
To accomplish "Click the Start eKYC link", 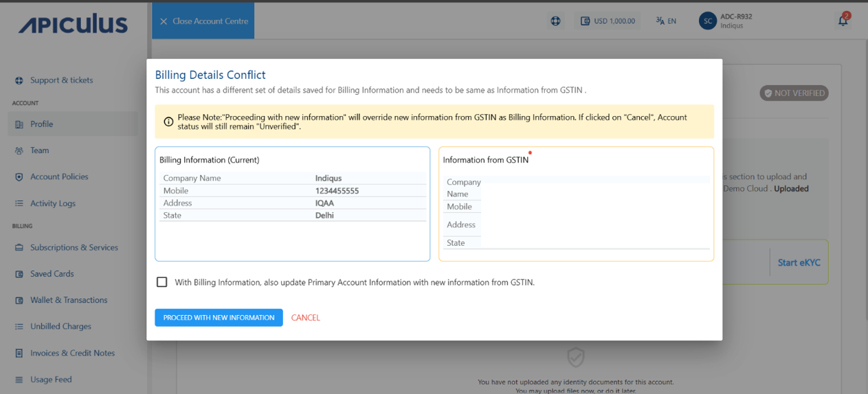I will [x=799, y=262].
